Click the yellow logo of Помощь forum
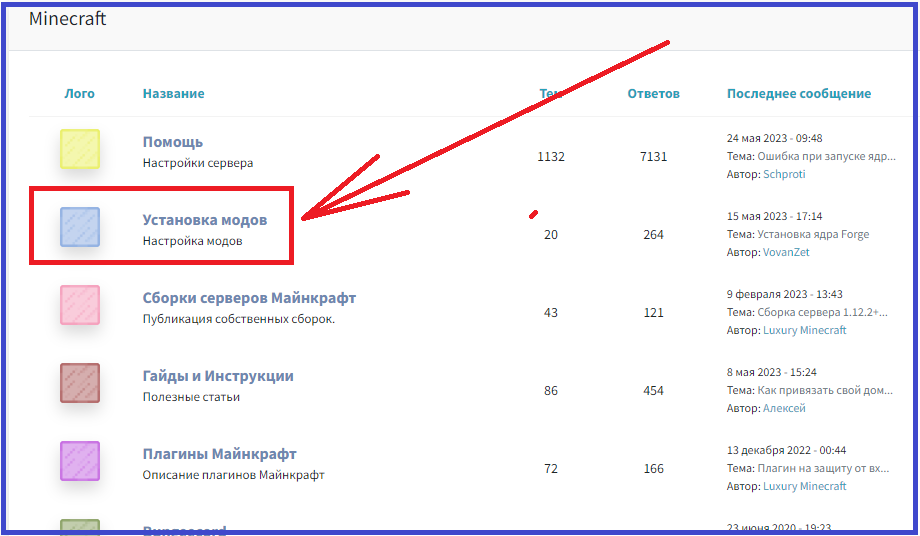 click(80, 149)
